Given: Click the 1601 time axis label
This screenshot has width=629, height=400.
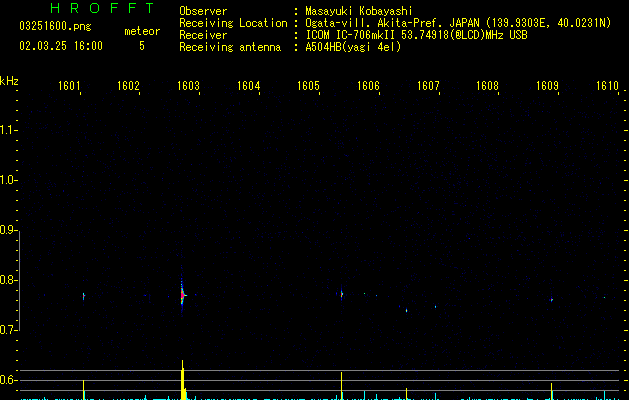Looking at the screenshot, I should tap(69, 85).
